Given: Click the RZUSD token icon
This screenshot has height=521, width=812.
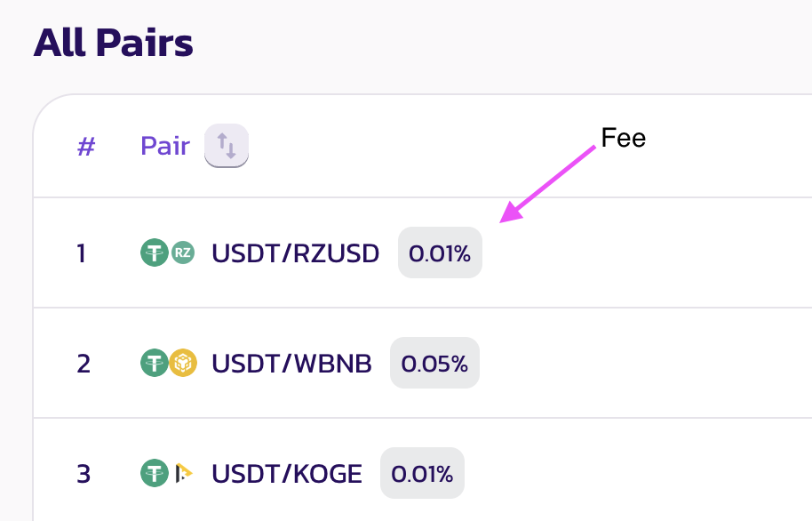Looking at the screenshot, I should [182, 253].
